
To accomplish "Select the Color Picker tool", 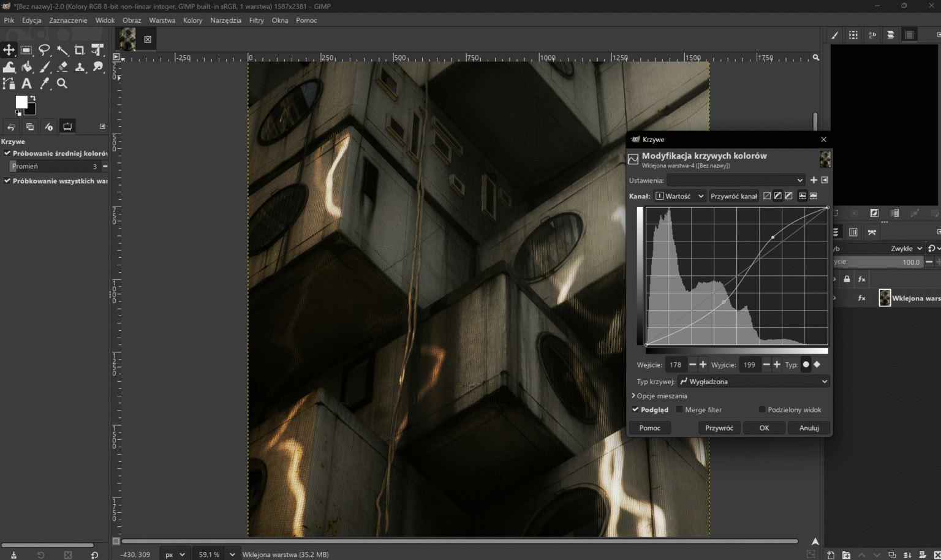I will tap(44, 83).
